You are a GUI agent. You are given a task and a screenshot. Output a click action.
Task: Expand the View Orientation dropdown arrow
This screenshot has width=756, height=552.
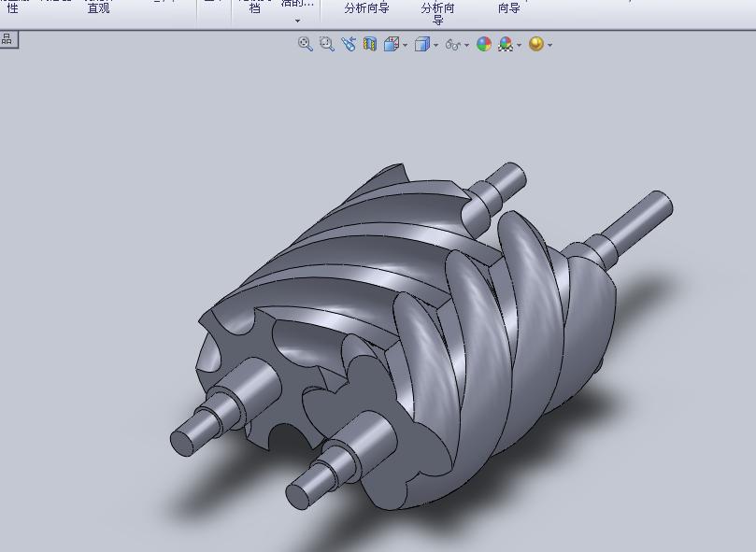tap(405, 45)
